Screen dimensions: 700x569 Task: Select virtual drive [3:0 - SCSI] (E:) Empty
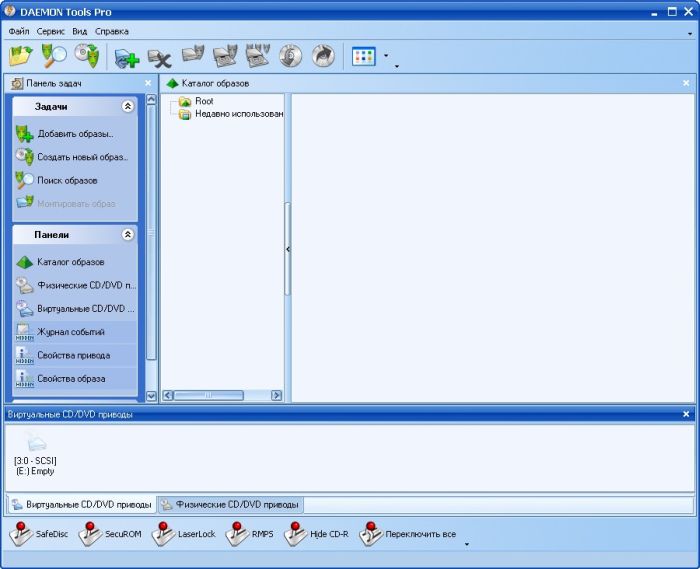tap(35, 454)
